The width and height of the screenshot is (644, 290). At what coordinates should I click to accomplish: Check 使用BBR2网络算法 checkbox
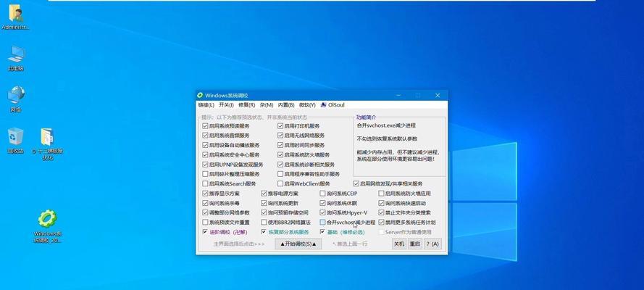point(264,223)
